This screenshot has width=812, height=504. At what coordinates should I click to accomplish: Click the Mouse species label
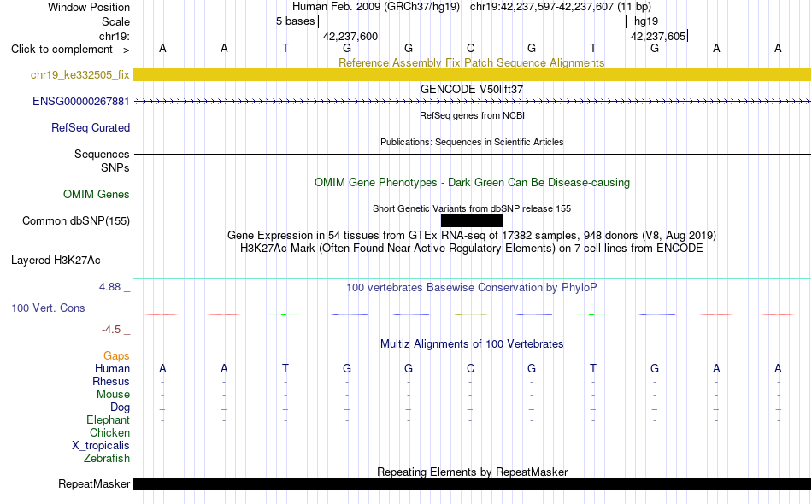pyautogui.click(x=113, y=395)
